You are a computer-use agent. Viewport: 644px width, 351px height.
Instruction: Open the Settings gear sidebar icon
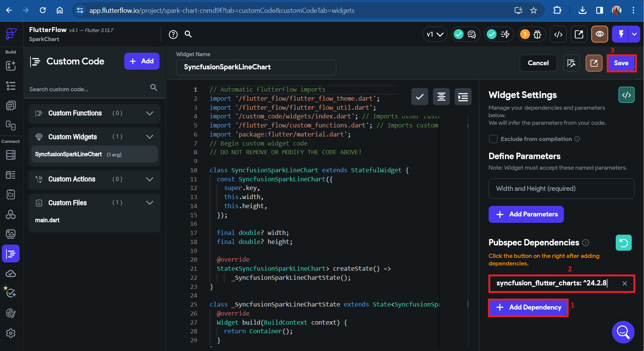click(11, 333)
